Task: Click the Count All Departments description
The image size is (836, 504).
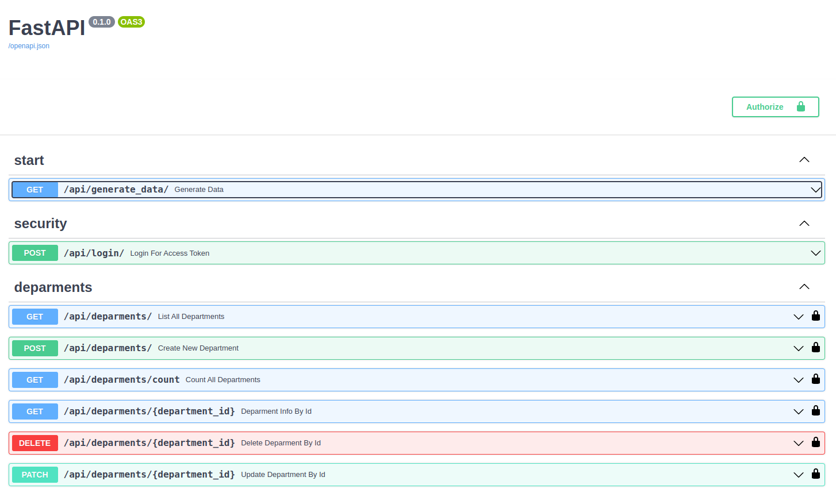Action: [x=223, y=380]
